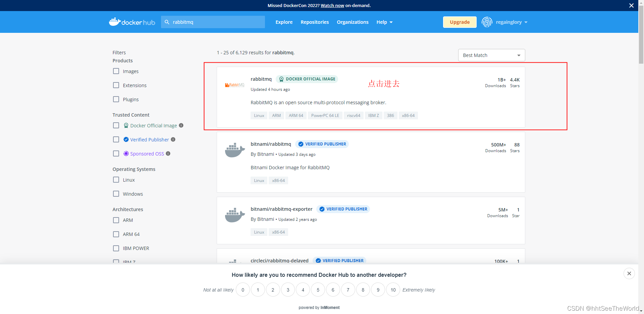Click the bitnami/rabbitmq-exporter whale icon

[x=235, y=215]
